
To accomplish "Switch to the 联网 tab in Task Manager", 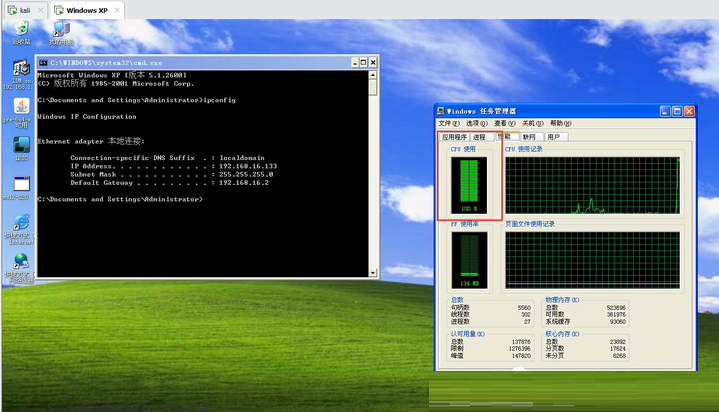I will click(529, 137).
